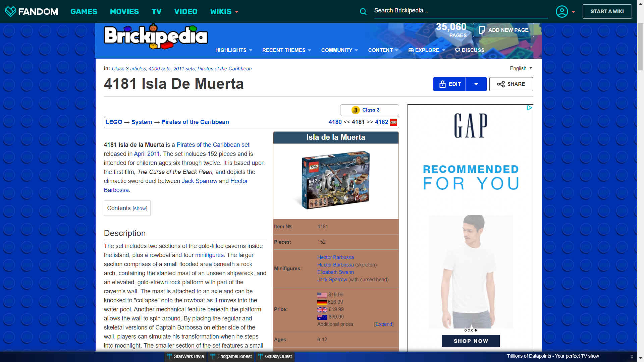
Task: Open the StarWarsTrivia chat tab
Action: click(x=185, y=356)
